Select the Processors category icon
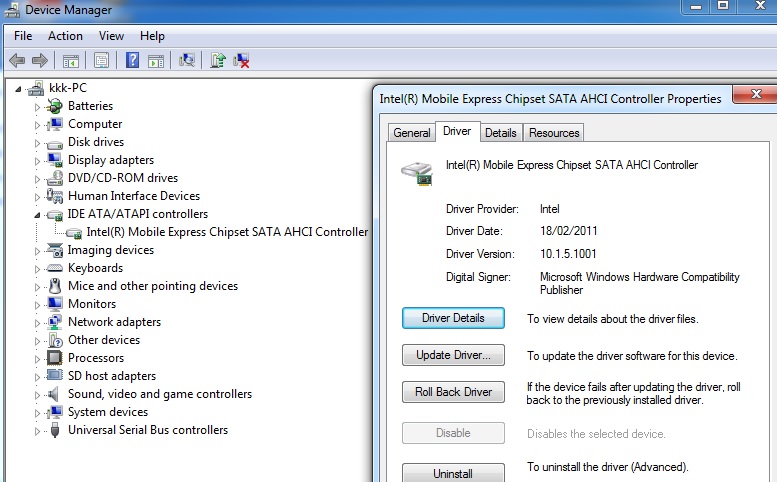Screen dimensions: 777x482 click(54, 358)
